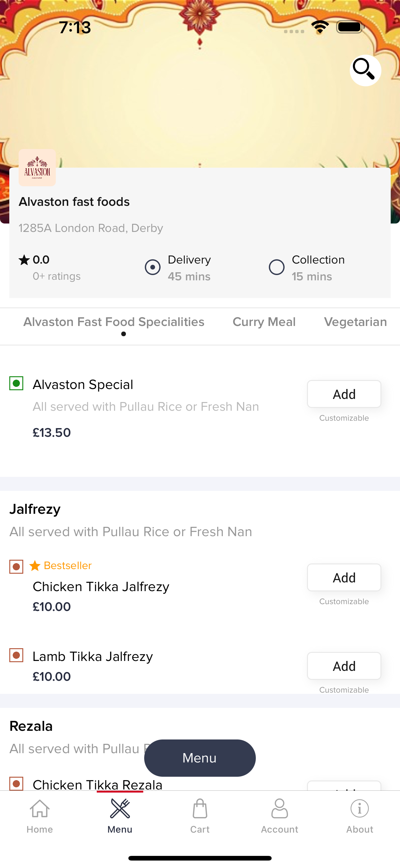Image resolution: width=400 pixels, height=868 pixels.
Task: Tap the About info icon
Action: pos(360,809)
